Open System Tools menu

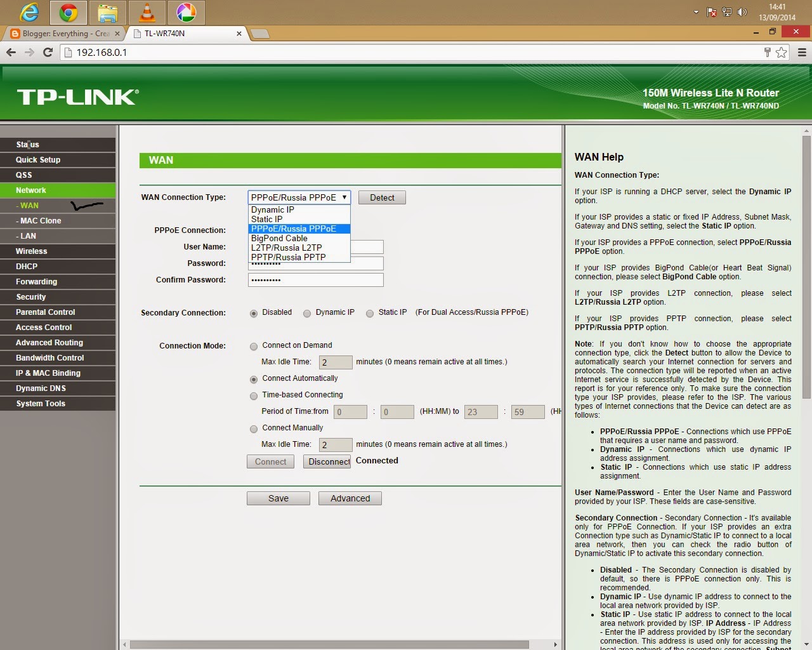point(58,404)
